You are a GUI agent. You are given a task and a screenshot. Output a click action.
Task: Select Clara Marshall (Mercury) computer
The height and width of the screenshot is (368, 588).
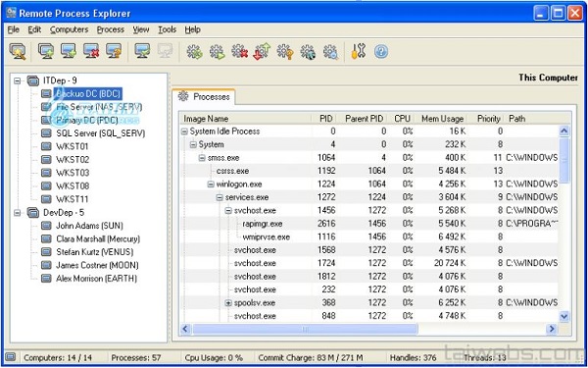click(x=98, y=239)
